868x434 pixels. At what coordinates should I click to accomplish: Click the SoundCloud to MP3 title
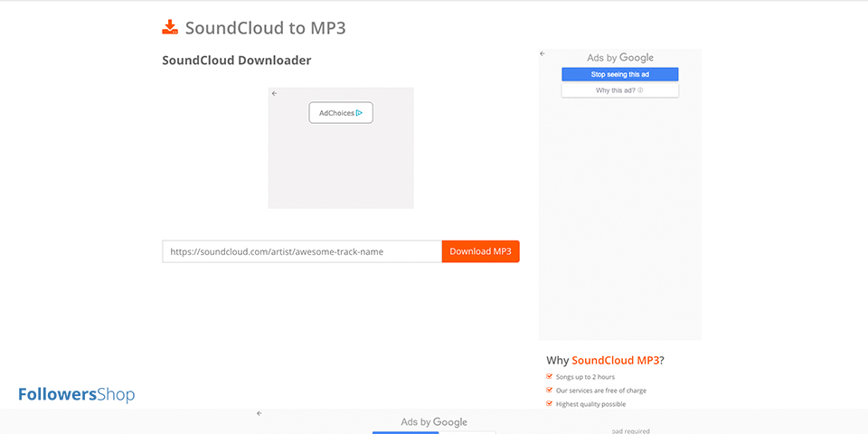pos(265,28)
